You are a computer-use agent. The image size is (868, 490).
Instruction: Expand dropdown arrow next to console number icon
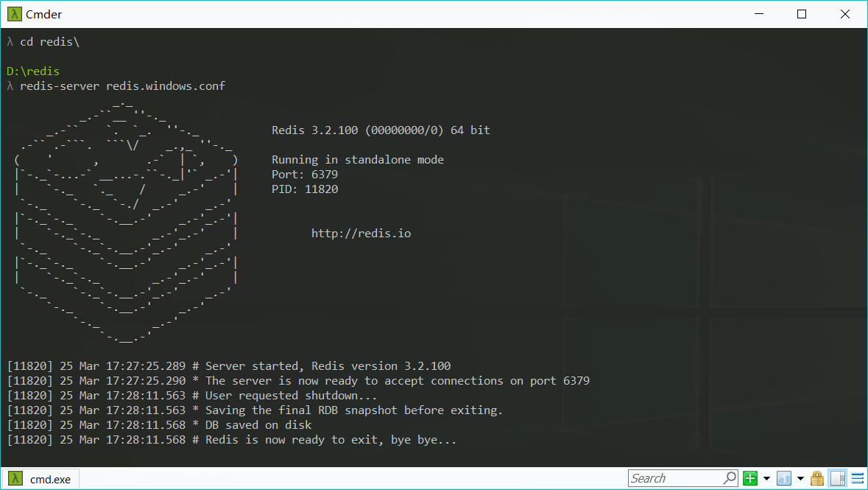[x=800, y=478]
